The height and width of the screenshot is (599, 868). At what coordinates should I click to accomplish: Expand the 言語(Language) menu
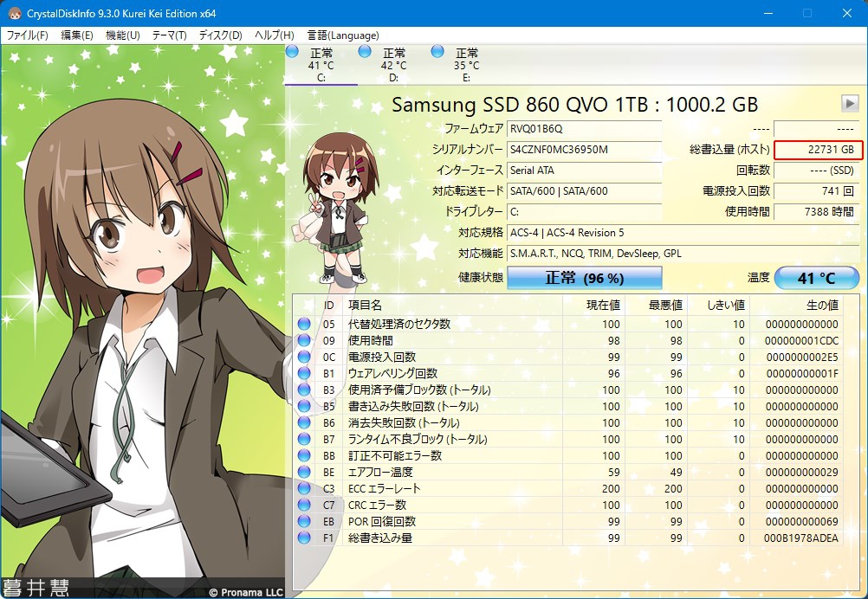coord(342,35)
